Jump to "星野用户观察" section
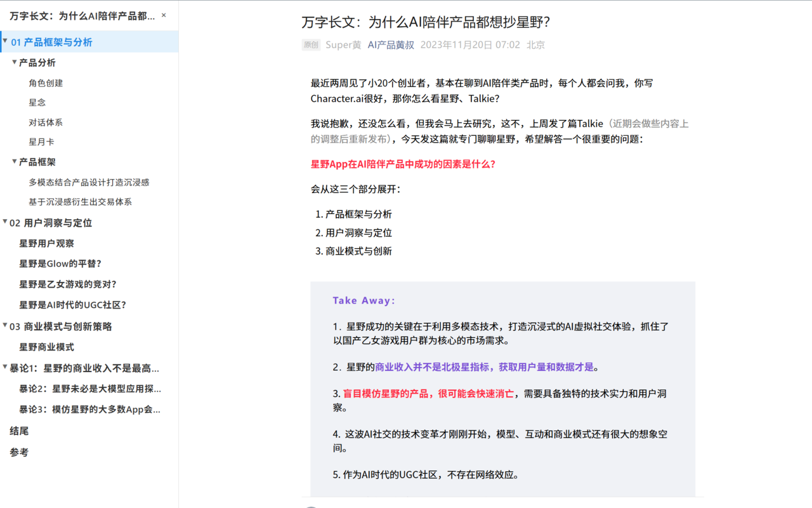This screenshot has height=508, width=812. (47, 243)
